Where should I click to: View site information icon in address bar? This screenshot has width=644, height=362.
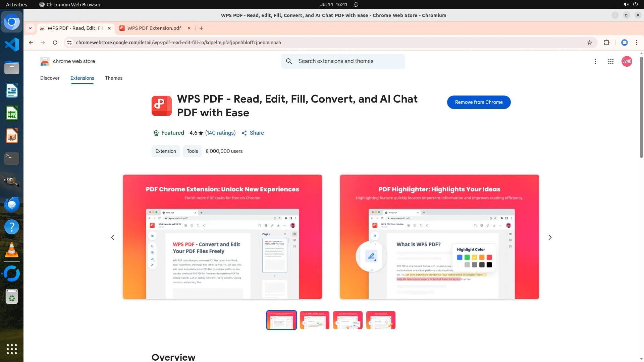click(x=69, y=43)
